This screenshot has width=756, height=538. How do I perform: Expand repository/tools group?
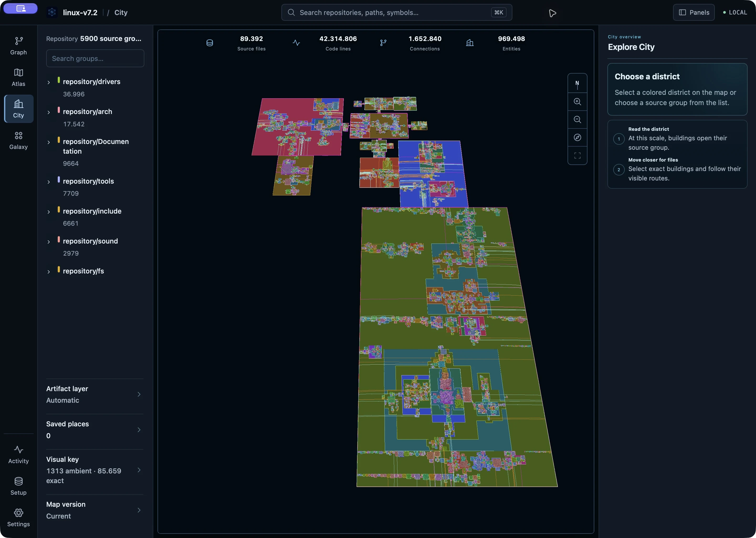pos(49,182)
